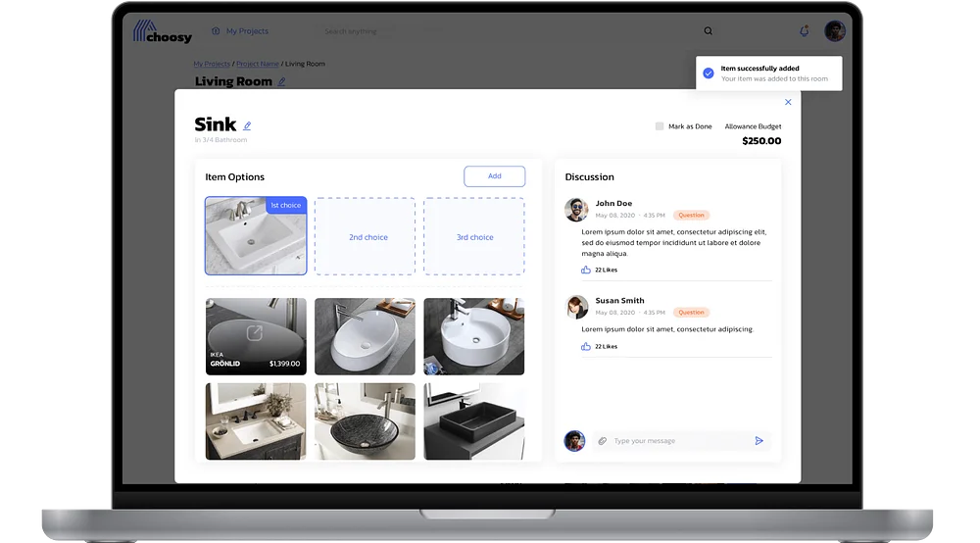Screen dimensions: 980x543
Task: Check the Mark as Done checkbox
Action: [660, 126]
